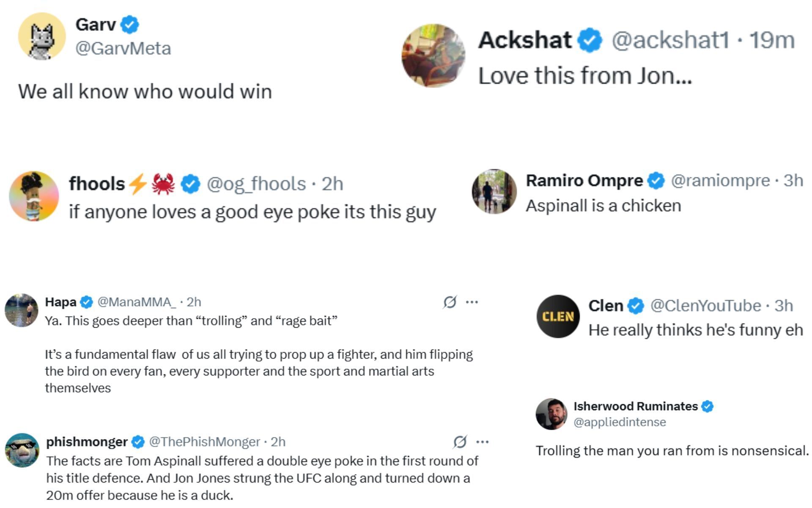Click the muted-conversation icon on Hapa's tweet
This screenshot has width=812, height=508.
pyautogui.click(x=450, y=302)
